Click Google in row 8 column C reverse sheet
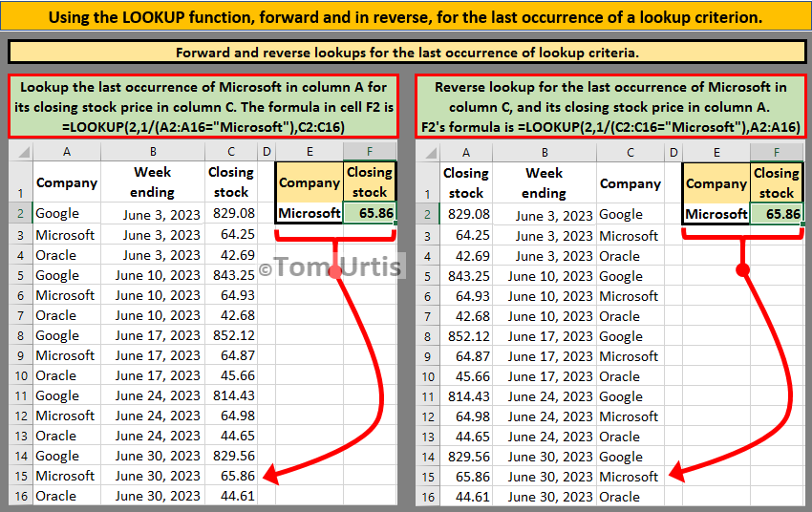This screenshot has width=812, height=512. (x=630, y=336)
